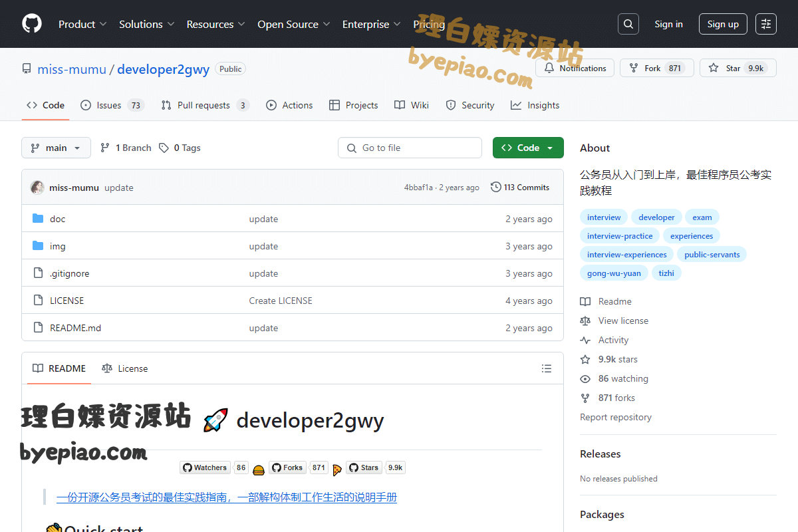Click the Sign in link
The image size is (798, 532).
click(x=668, y=24)
